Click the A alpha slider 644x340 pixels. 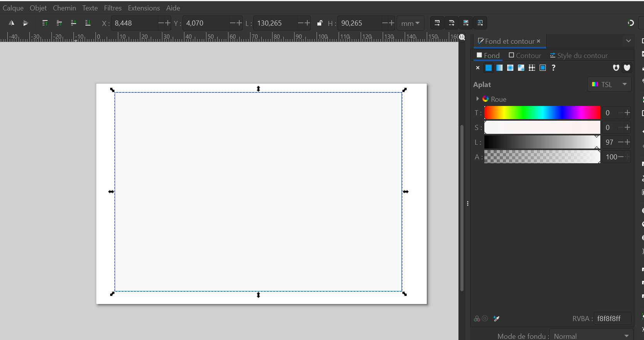point(542,157)
